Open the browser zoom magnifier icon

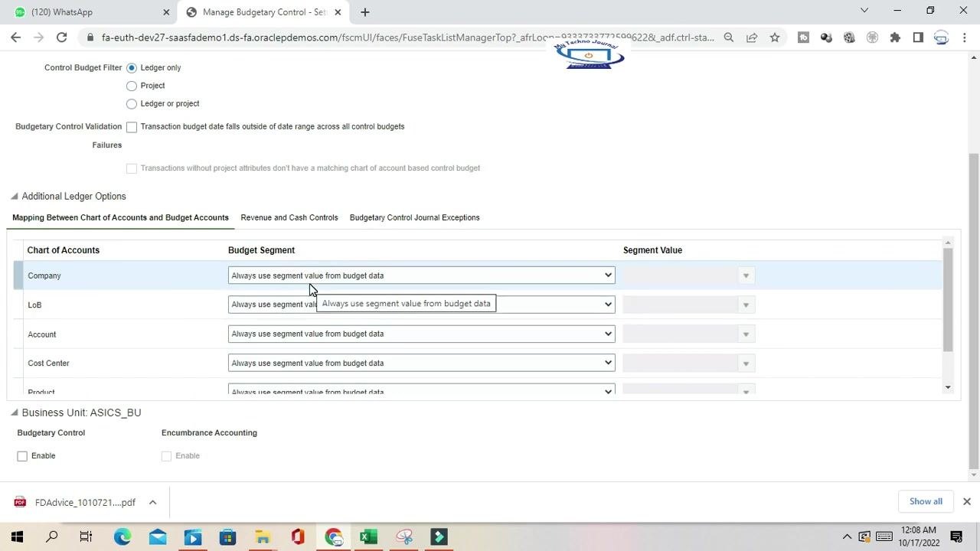729,37
